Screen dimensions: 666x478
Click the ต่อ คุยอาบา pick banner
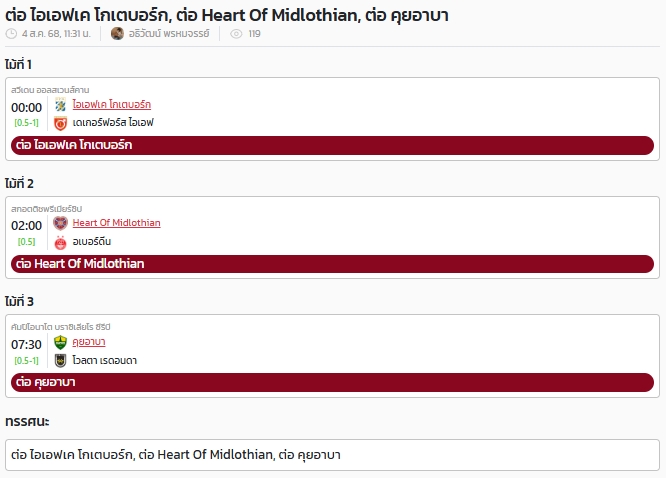(332, 382)
